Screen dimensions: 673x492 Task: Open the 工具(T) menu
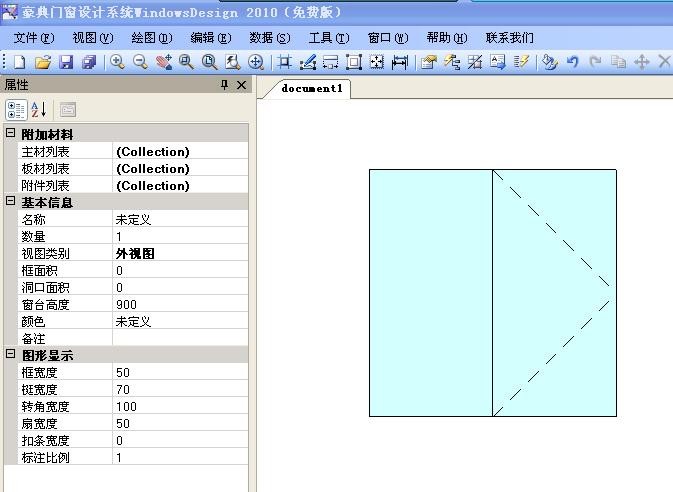[329, 38]
